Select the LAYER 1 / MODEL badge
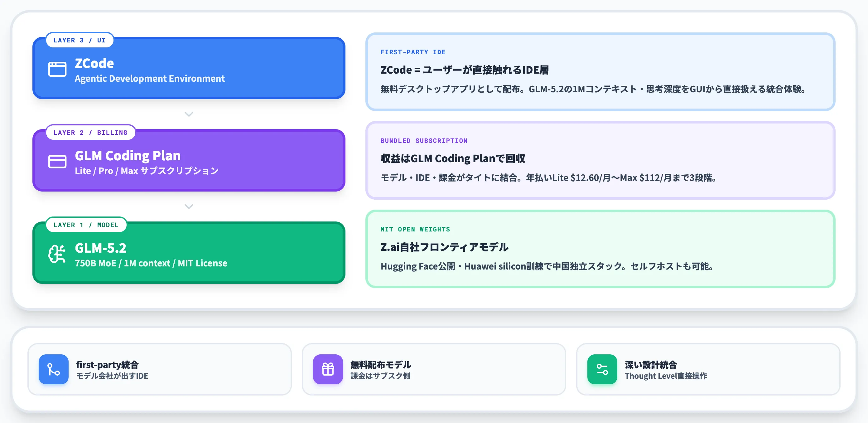The image size is (868, 423). [86, 225]
